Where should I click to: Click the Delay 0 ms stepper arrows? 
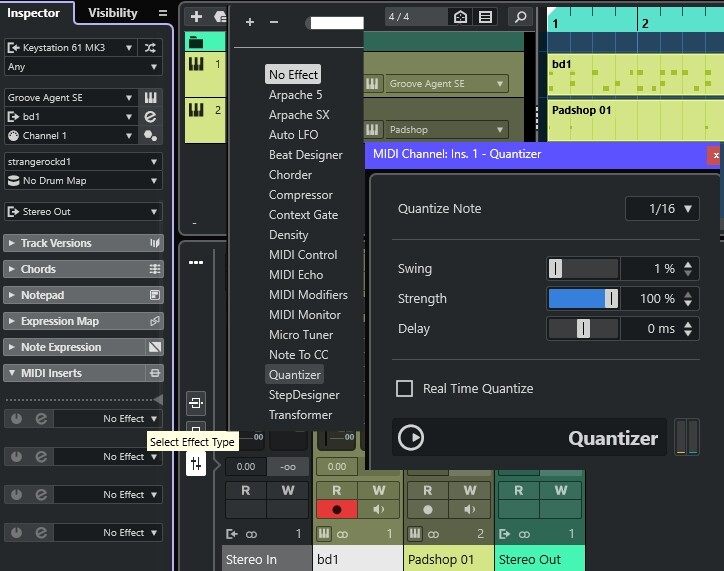(688, 329)
